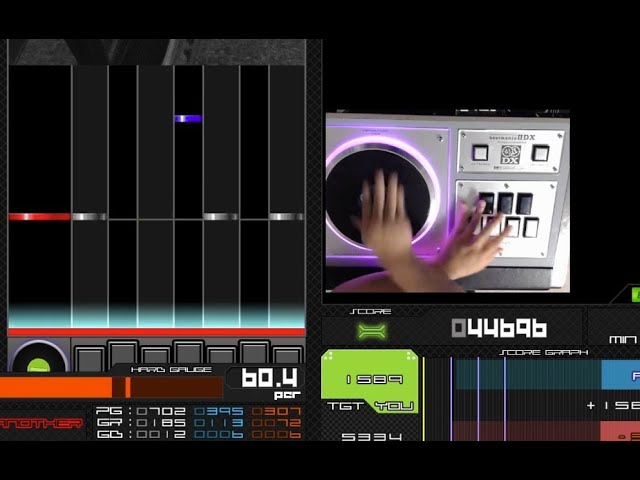
Task: Click the blue PG value 0395
Action: [x=219, y=411]
